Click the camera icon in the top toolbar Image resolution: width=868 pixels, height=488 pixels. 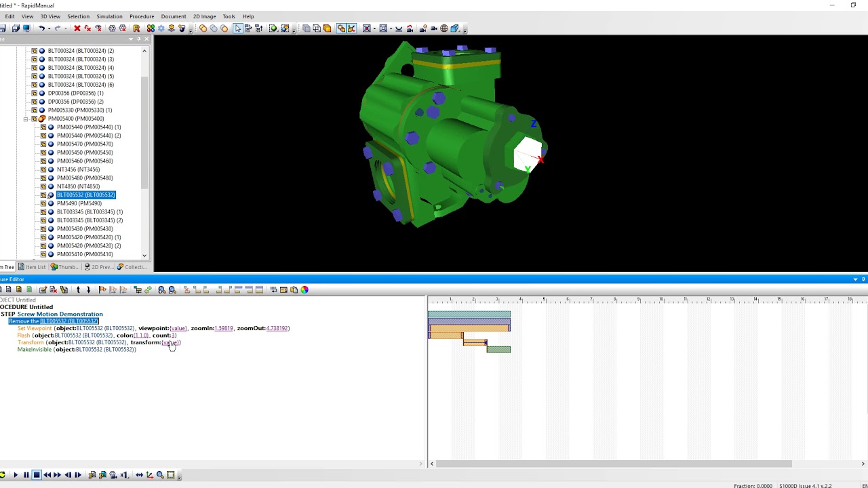(434, 28)
